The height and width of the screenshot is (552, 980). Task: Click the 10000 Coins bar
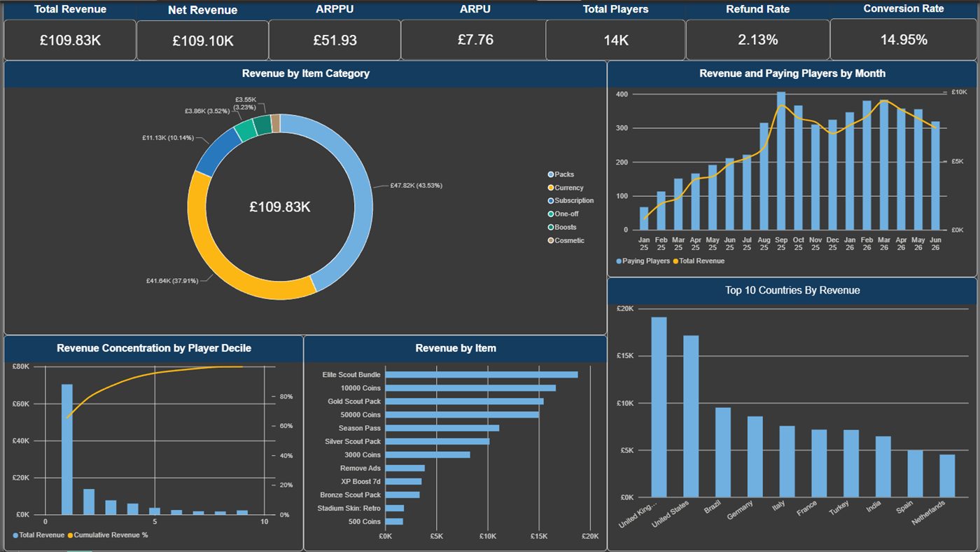(470, 388)
